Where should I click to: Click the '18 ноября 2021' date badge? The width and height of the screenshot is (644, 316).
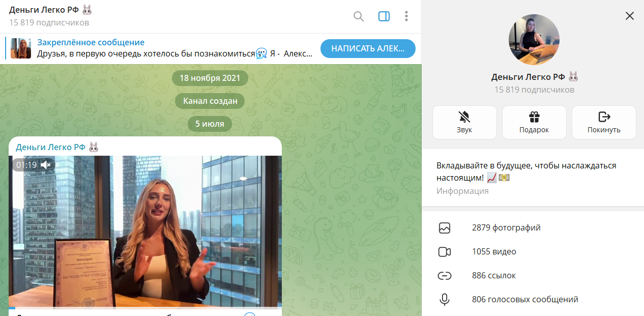point(210,78)
